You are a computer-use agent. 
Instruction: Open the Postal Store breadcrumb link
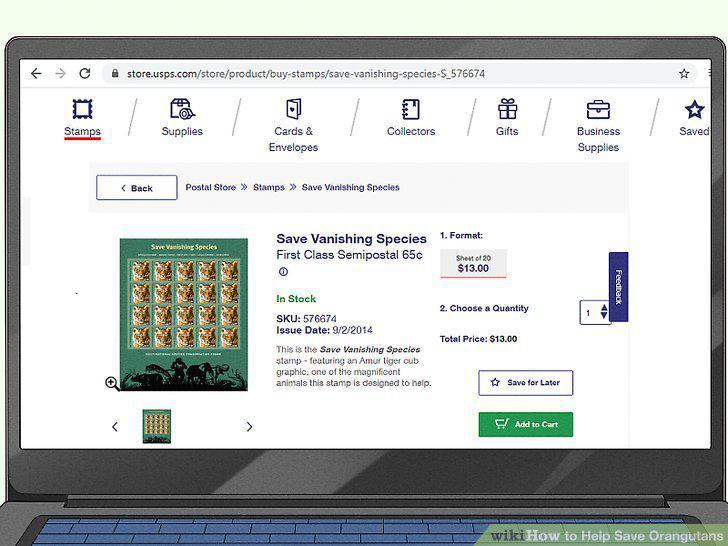pyautogui.click(x=211, y=187)
